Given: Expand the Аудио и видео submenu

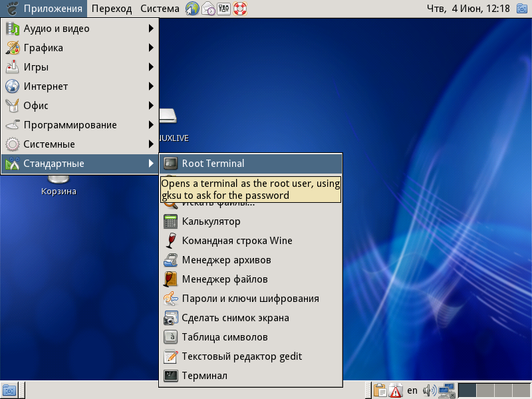Looking at the screenshot, I should [x=80, y=29].
